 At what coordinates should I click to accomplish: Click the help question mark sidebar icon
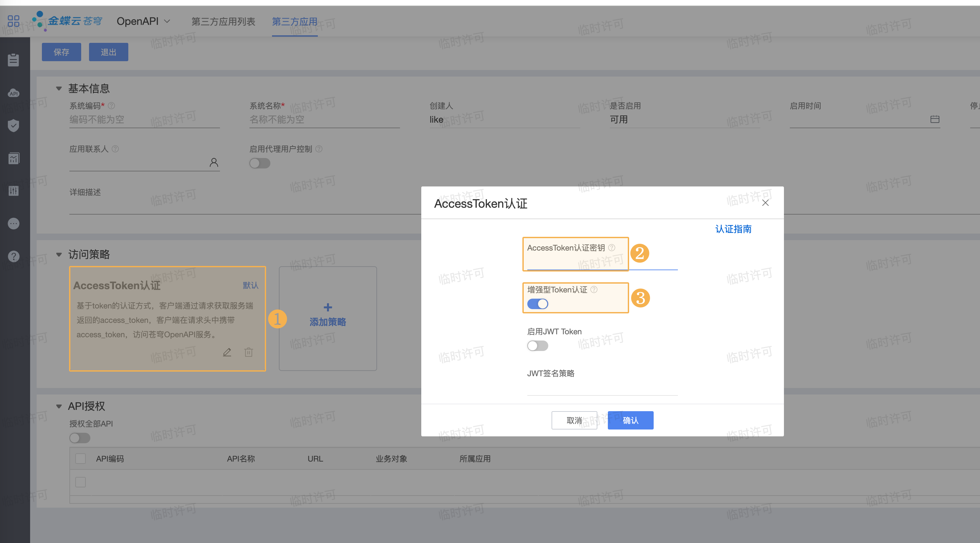(x=14, y=256)
